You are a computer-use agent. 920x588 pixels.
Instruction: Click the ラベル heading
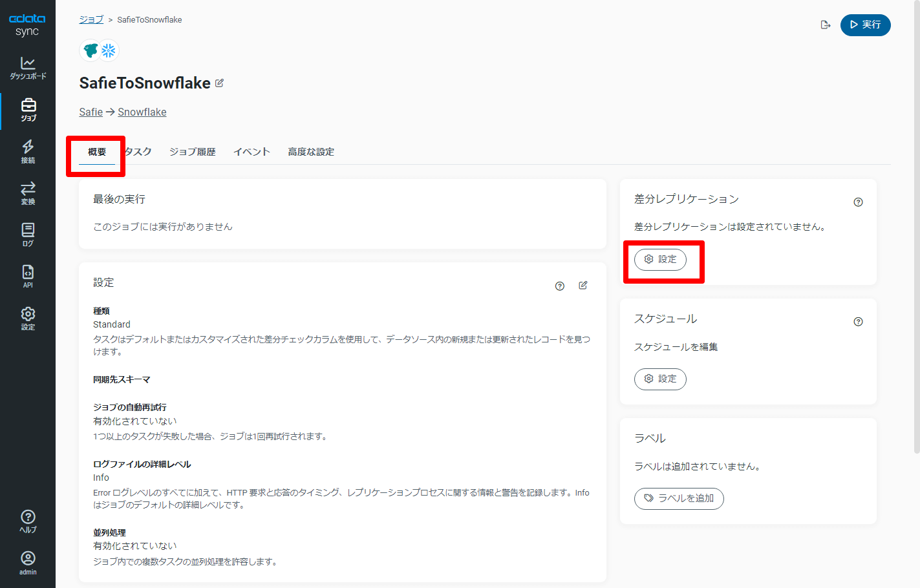pyautogui.click(x=650, y=438)
